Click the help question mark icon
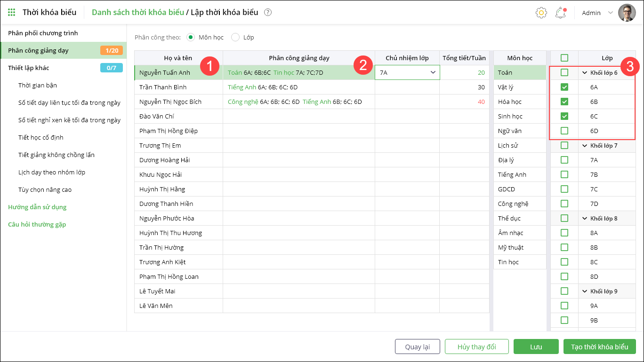Screen dimensions: 644x362 click(268, 13)
